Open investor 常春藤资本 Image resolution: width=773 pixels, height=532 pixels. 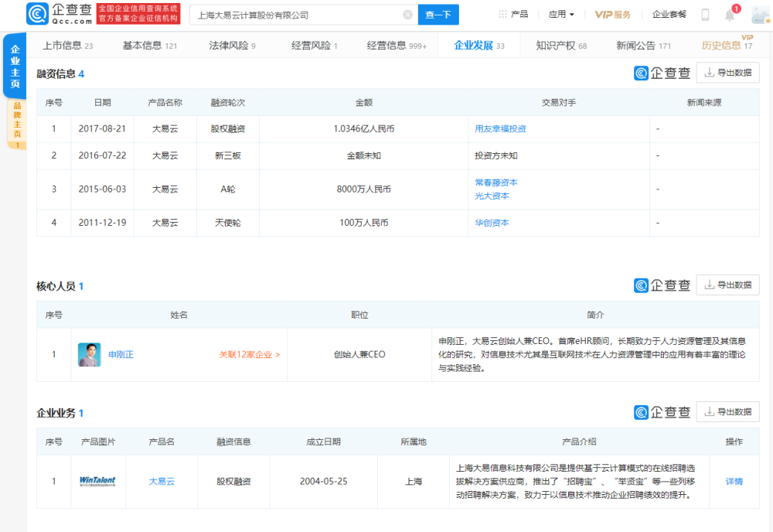(x=496, y=182)
